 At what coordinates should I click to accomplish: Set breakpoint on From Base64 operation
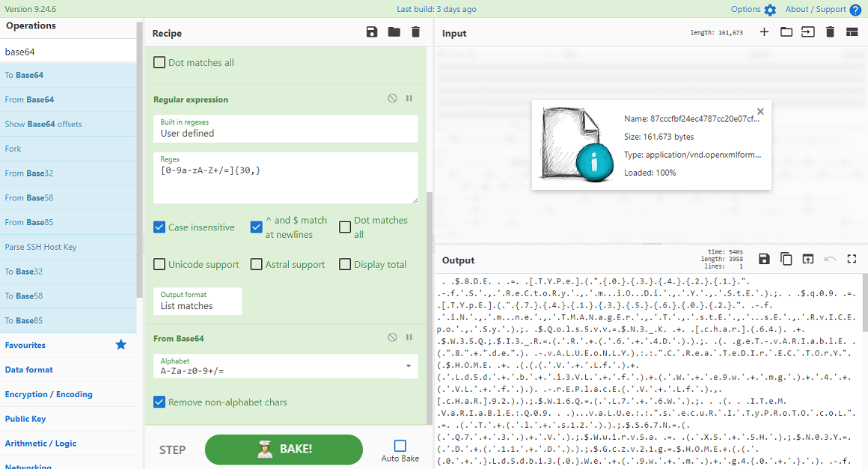coord(409,337)
